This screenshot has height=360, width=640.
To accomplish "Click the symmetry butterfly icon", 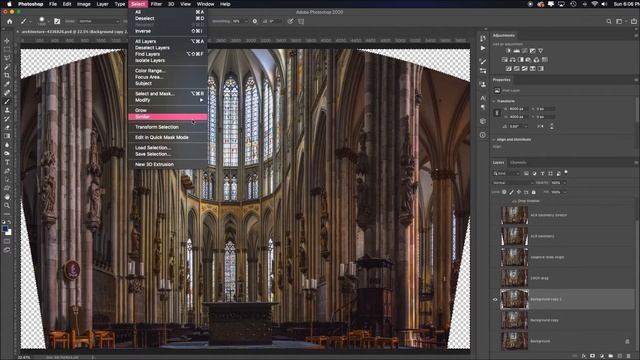I will (x=301, y=21).
